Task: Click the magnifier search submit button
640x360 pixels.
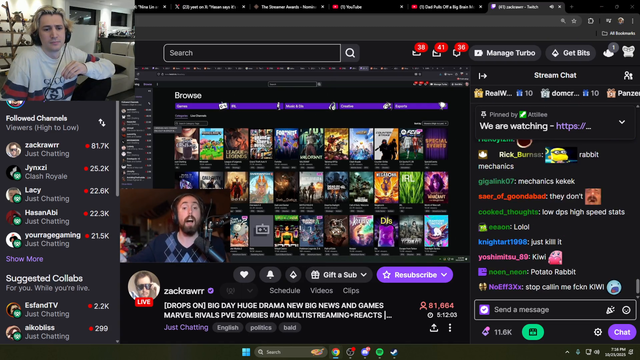Action: (350, 53)
